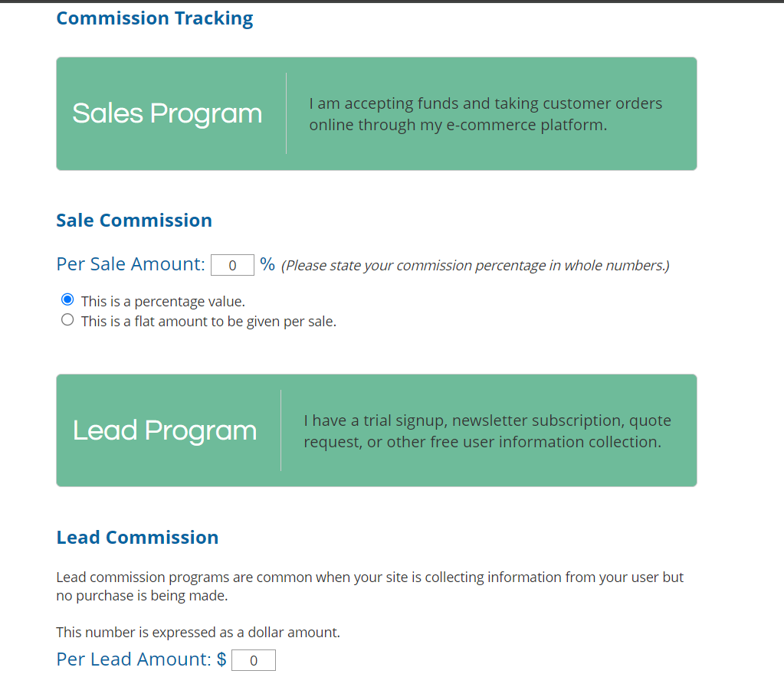Click the Lead Program trial signup description text

(487, 431)
